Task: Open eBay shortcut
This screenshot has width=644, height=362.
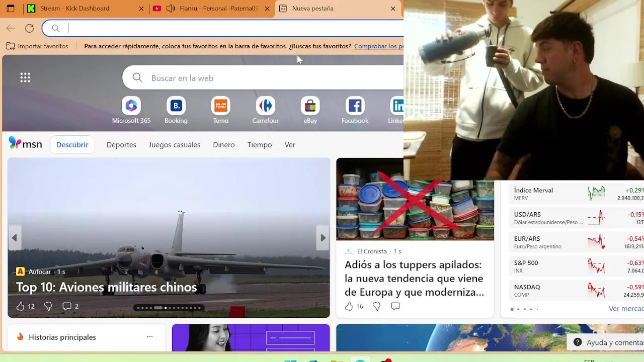Action: point(310,110)
